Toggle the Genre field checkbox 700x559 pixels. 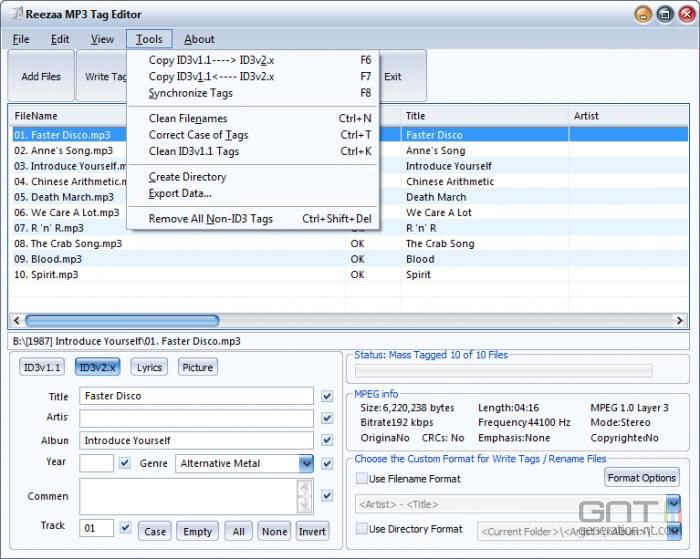(327, 463)
